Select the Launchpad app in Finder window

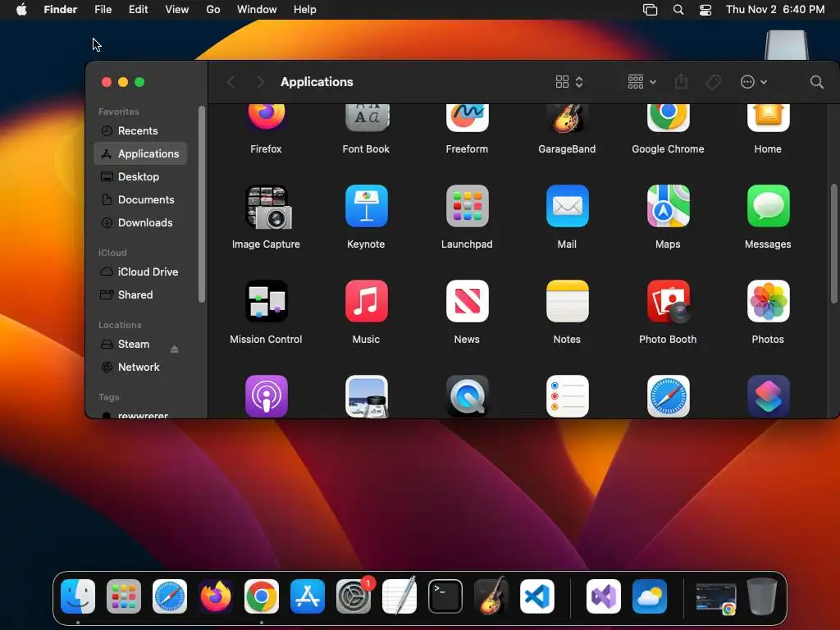467,206
